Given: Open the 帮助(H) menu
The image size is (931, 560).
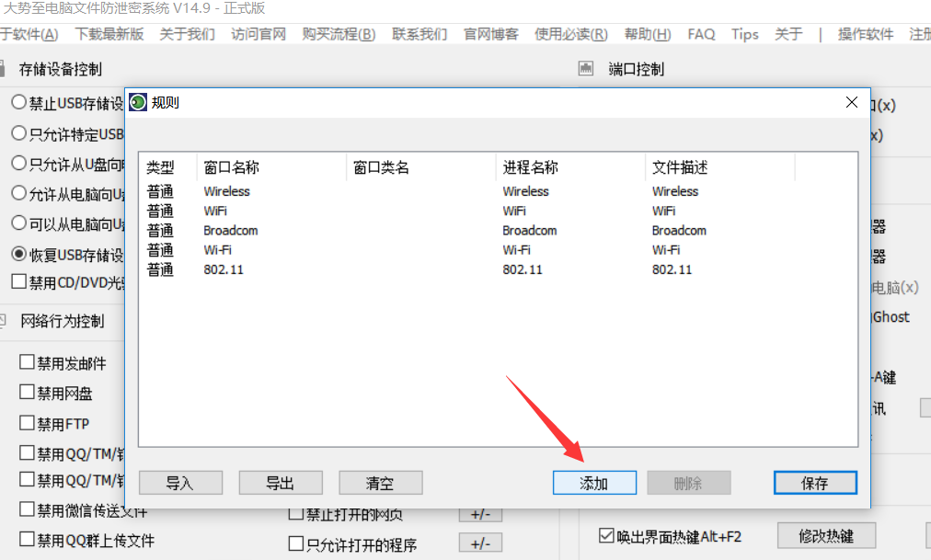Looking at the screenshot, I should [648, 34].
